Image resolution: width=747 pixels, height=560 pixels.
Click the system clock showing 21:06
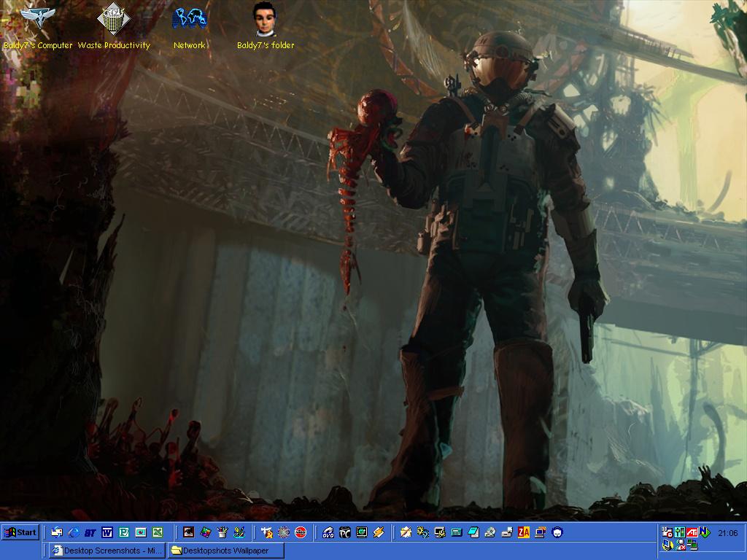[727, 533]
